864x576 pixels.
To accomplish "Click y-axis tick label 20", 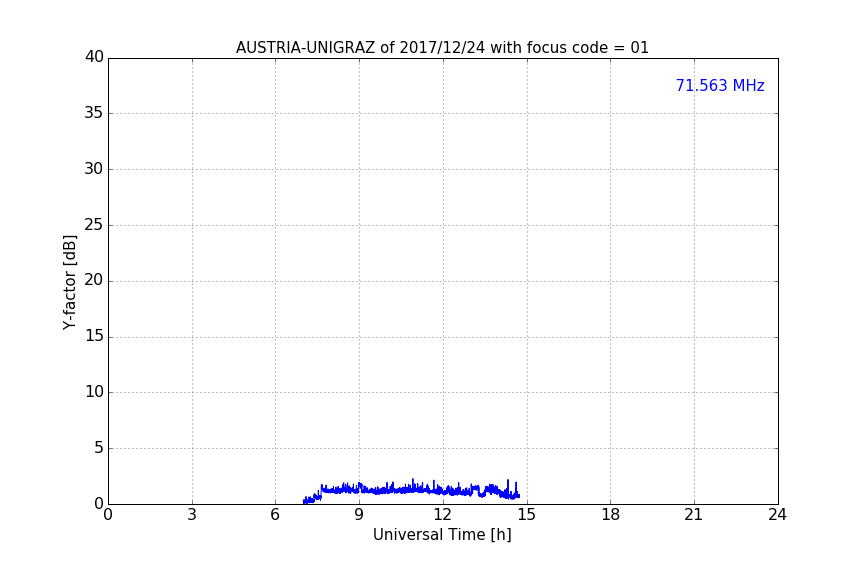I will click(x=94, y=280).
